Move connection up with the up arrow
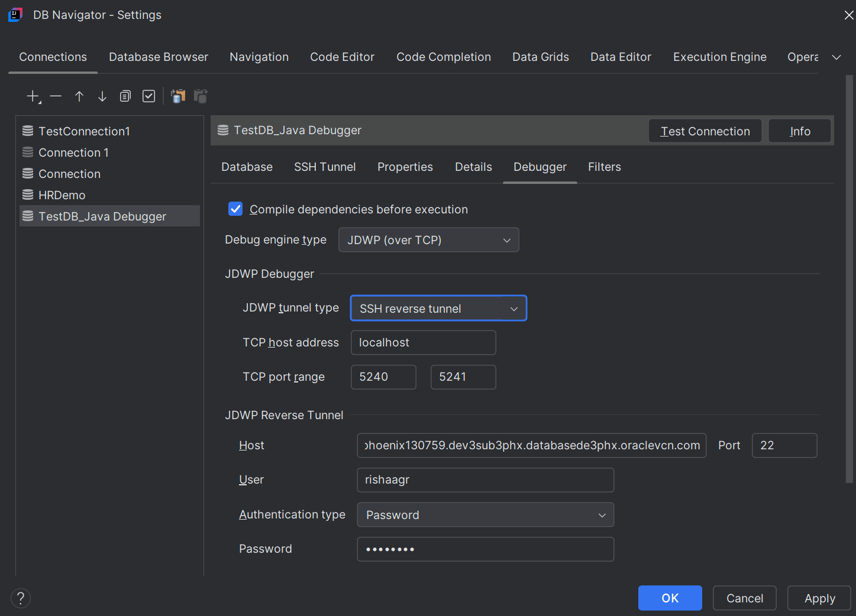 coord(79,96)
